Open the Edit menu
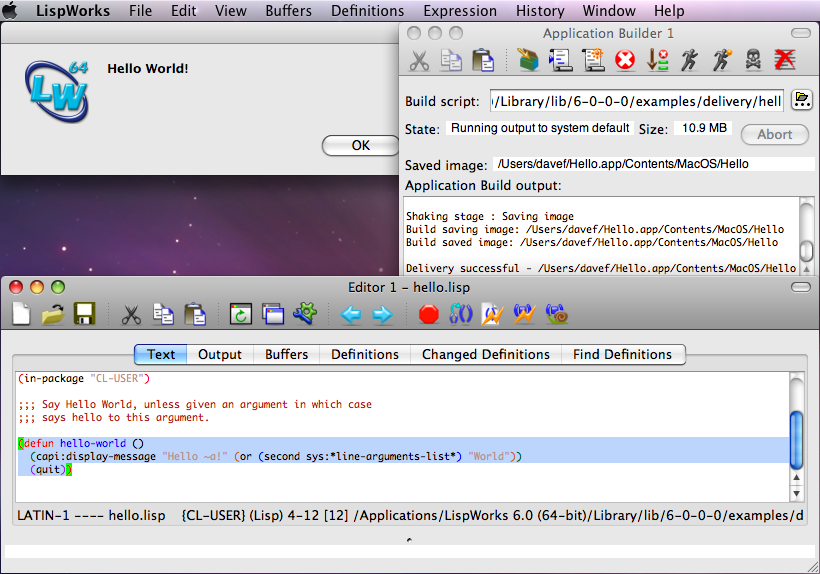 click(184, 10)
